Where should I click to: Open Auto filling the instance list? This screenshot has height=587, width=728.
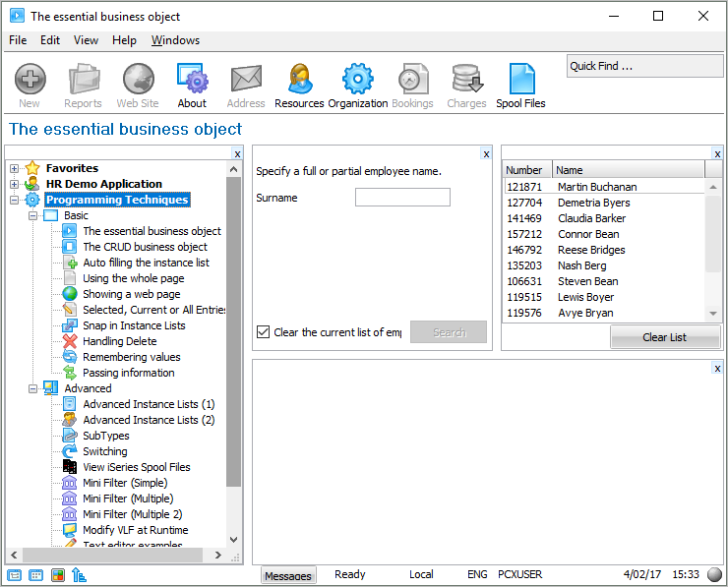146,263
